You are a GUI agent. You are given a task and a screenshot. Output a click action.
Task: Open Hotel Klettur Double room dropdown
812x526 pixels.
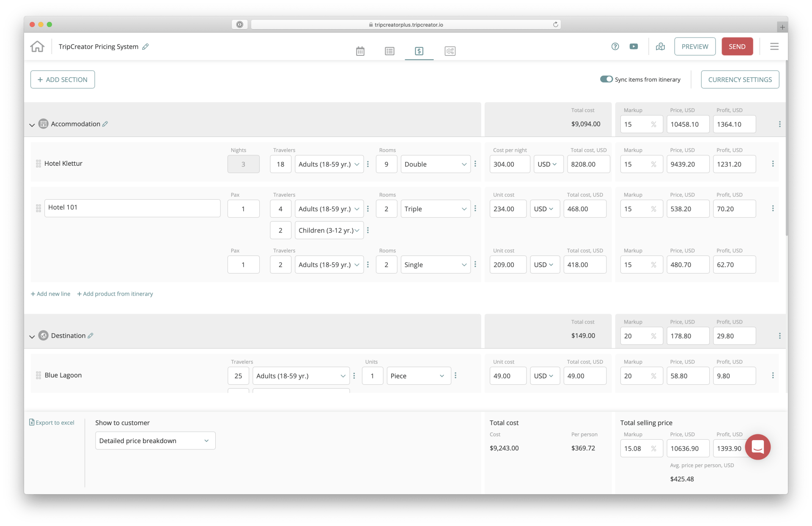(x=435, y=164)
